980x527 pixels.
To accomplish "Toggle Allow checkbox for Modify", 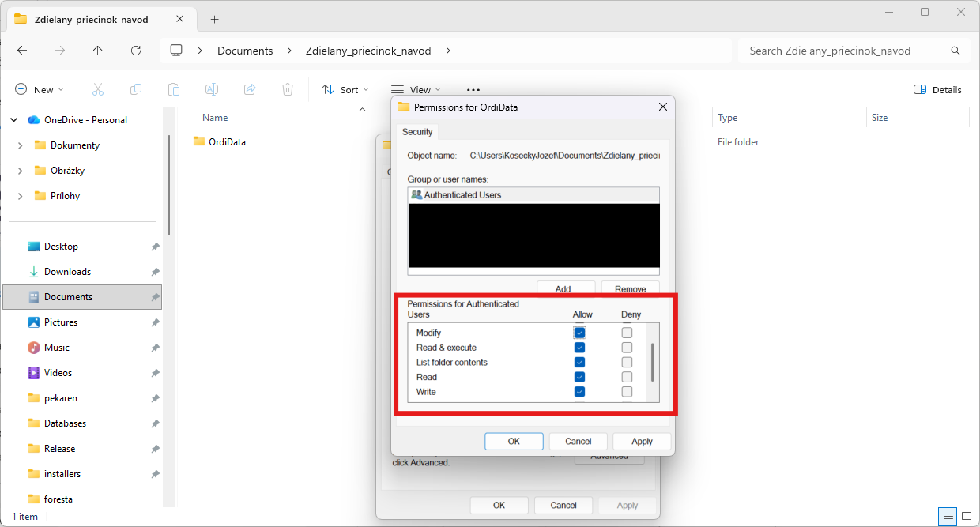I will click(579, 333).
